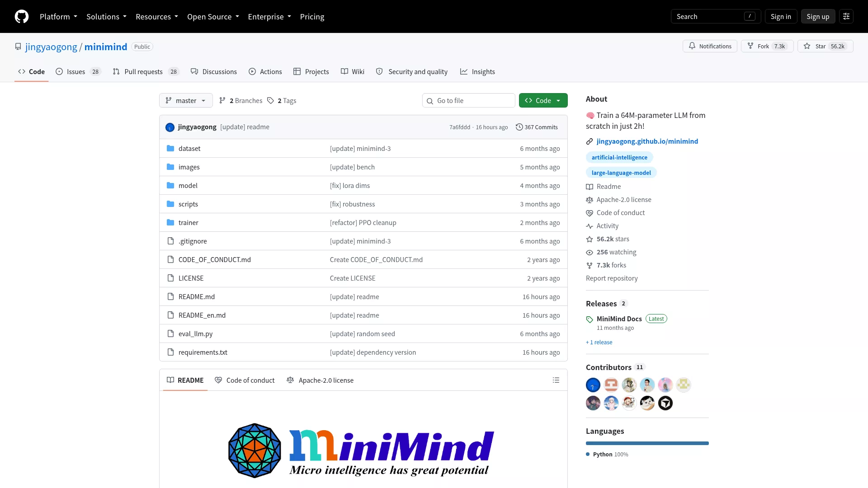Screen dimensions: 868x488
Task: Click the model folder icon
Action: click(x=170, y=186)
